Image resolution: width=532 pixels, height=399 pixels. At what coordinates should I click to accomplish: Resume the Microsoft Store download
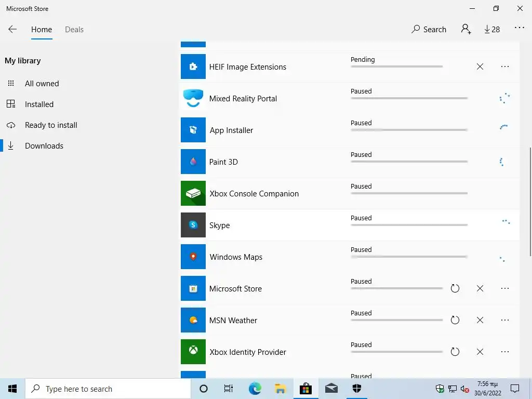pyautogui.click(x=455, y=288)
